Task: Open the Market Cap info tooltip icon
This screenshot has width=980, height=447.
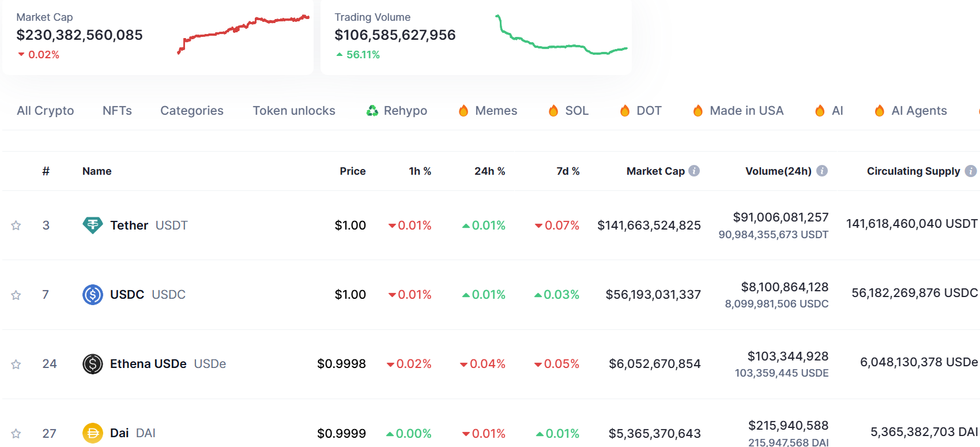Action: [695, 171]
